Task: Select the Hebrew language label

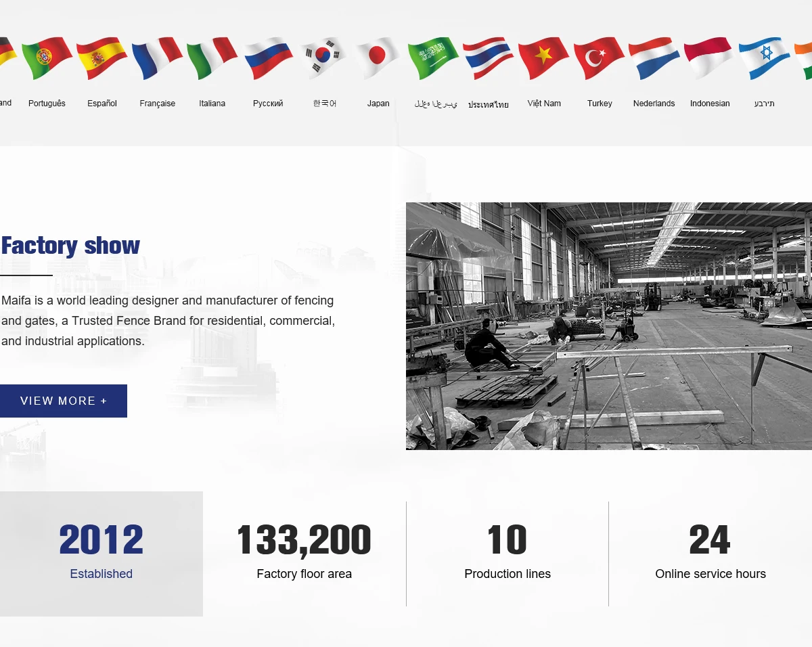Action: tap(765, 104)
